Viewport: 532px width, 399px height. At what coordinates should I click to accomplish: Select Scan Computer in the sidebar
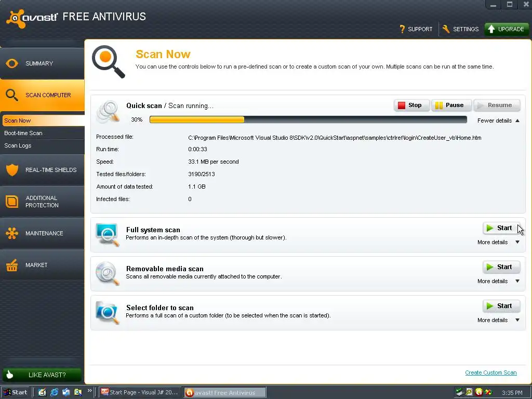(42, 96)
